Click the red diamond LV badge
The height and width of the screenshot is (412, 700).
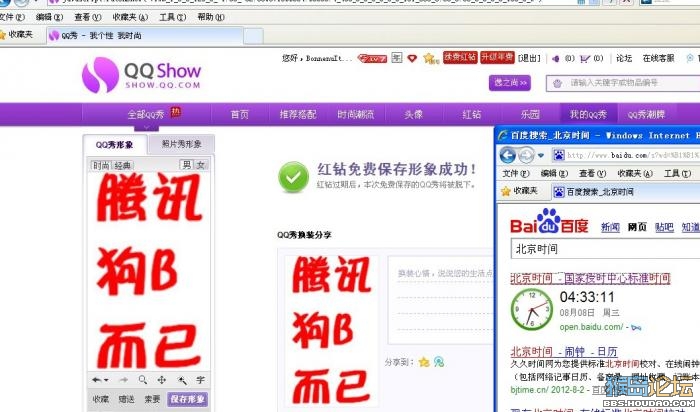click(372, 58)
